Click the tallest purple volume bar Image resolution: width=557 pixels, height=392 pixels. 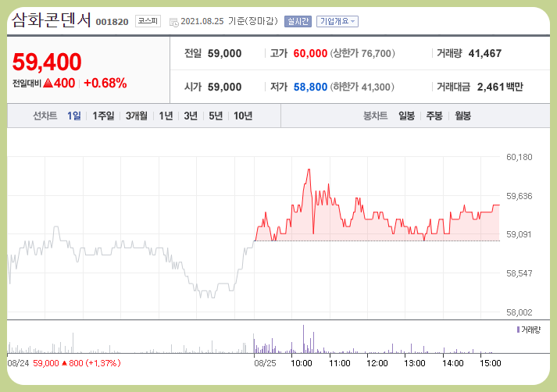tap(303, 339)
